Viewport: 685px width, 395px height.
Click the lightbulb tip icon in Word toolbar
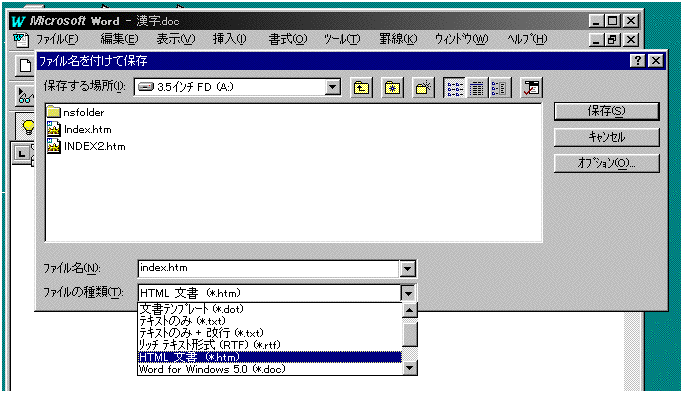tap(28, 127)
